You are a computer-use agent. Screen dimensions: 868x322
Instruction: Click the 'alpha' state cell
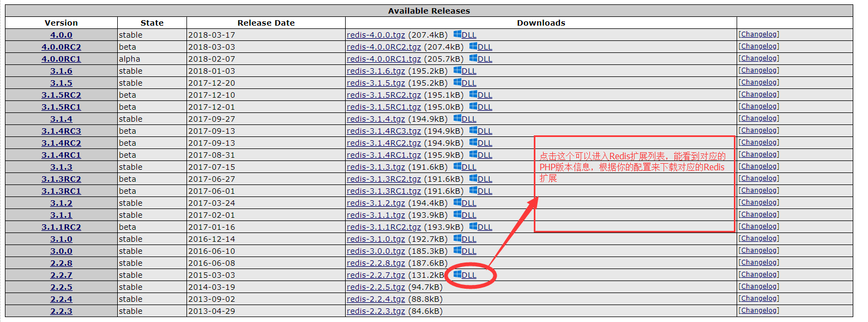[152, 59]
